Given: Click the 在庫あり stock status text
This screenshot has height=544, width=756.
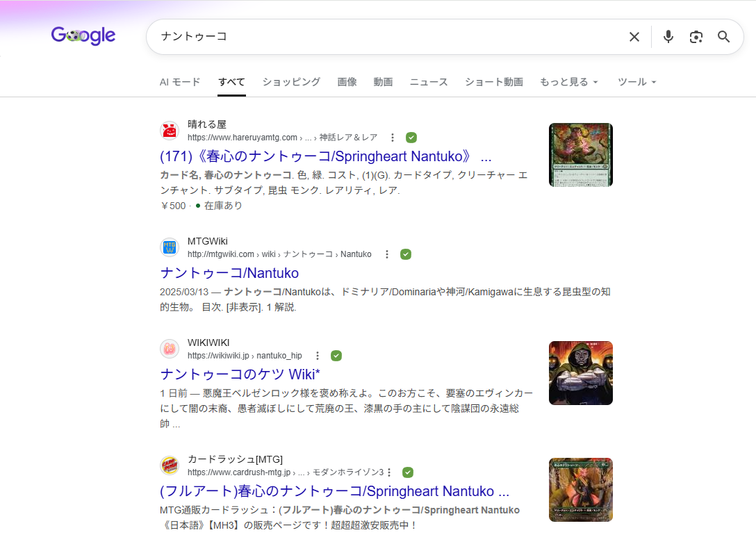Looking at the screenshot, I should [x=223, y=206].
